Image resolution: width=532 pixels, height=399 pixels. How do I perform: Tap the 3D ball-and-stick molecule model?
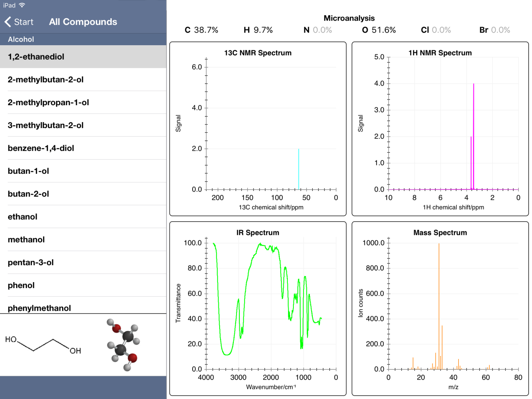click(123, 345)
